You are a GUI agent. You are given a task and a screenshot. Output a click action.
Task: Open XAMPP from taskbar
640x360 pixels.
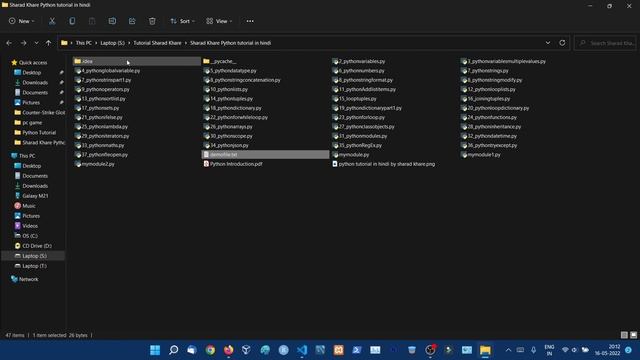[x=339, y=350]
